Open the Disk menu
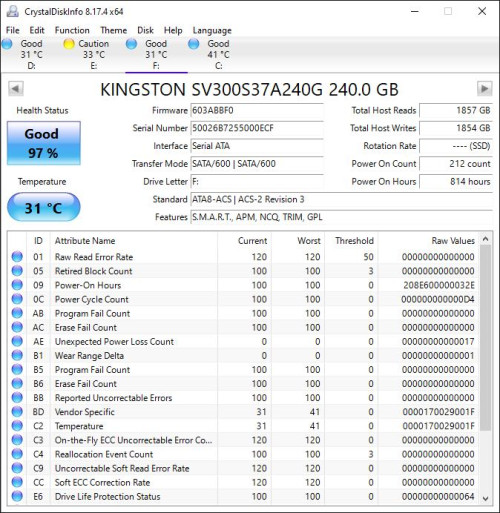The width and height of the screenshot is (500, 513). (x=145, y=30)
